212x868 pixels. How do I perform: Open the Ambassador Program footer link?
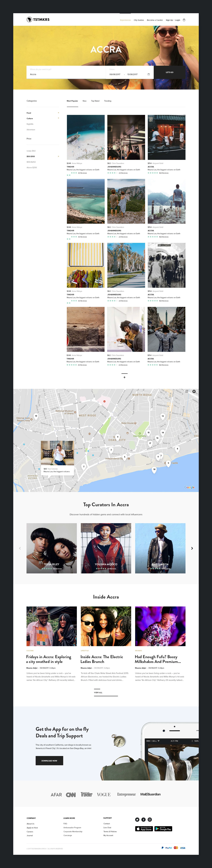(72, 828)
